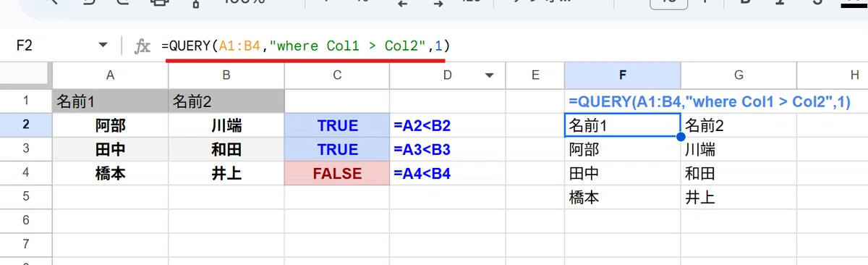Image resolution: width=868 pixels, height=265 pixels.
Task: Select cell A2 with 阿部
Action: click(x=110, y=125)
